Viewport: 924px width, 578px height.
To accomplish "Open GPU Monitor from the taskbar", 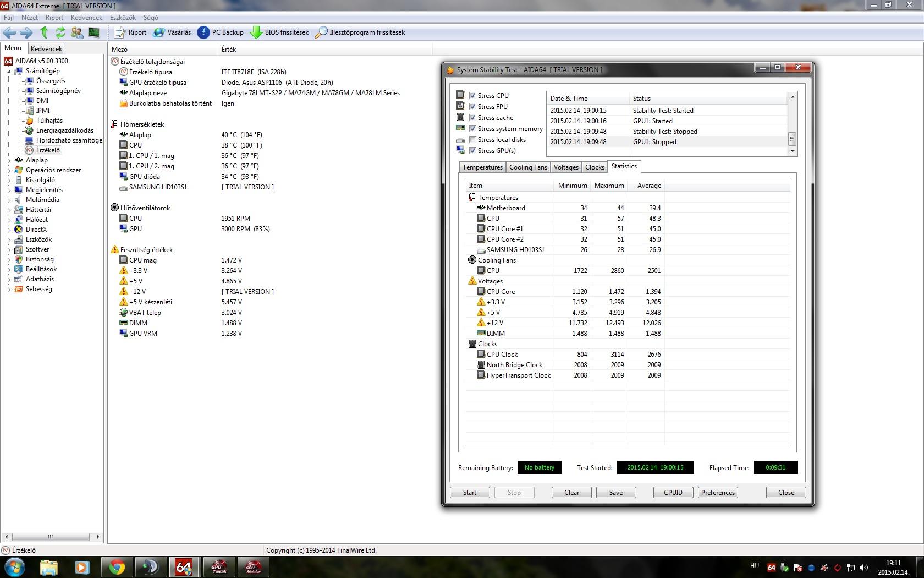I will pyautogui.click(x=253, y=567).
